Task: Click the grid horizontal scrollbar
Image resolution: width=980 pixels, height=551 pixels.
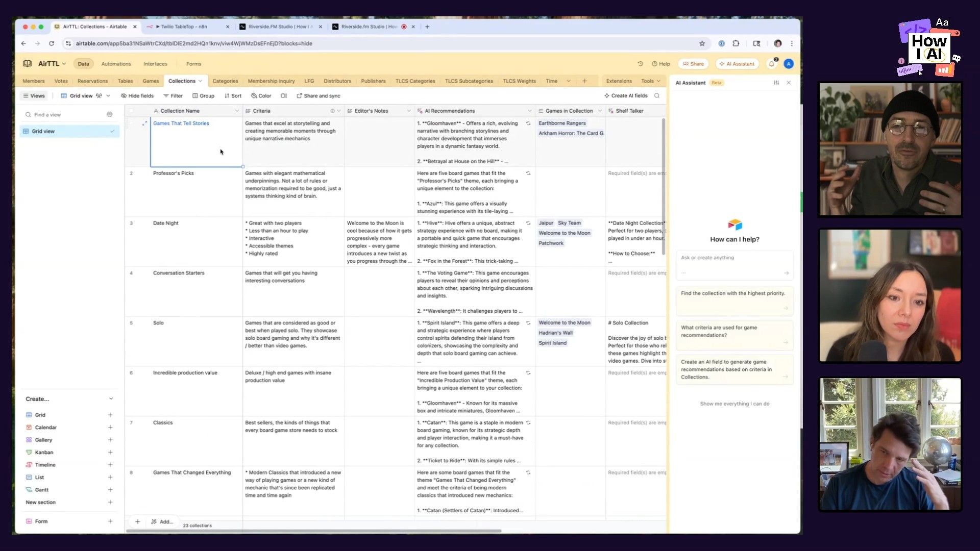Action: (313, 531)
